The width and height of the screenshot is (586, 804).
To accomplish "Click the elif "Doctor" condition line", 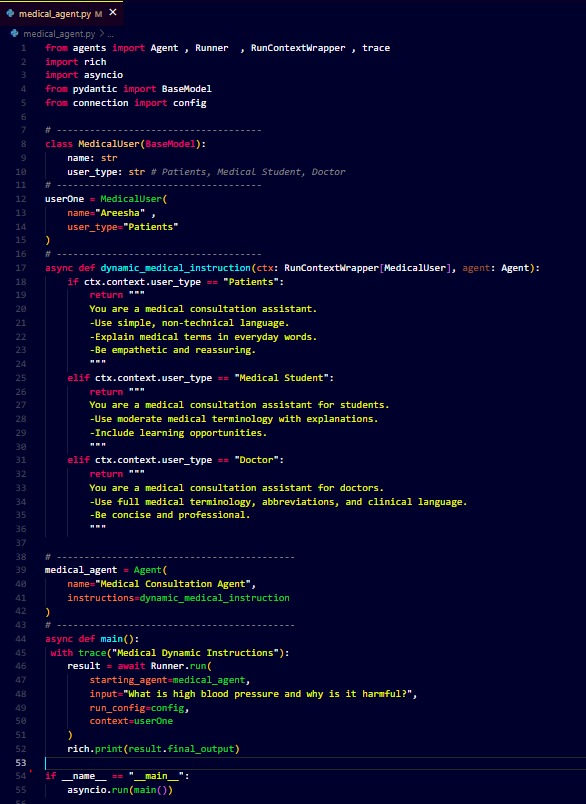I will 175,460.
